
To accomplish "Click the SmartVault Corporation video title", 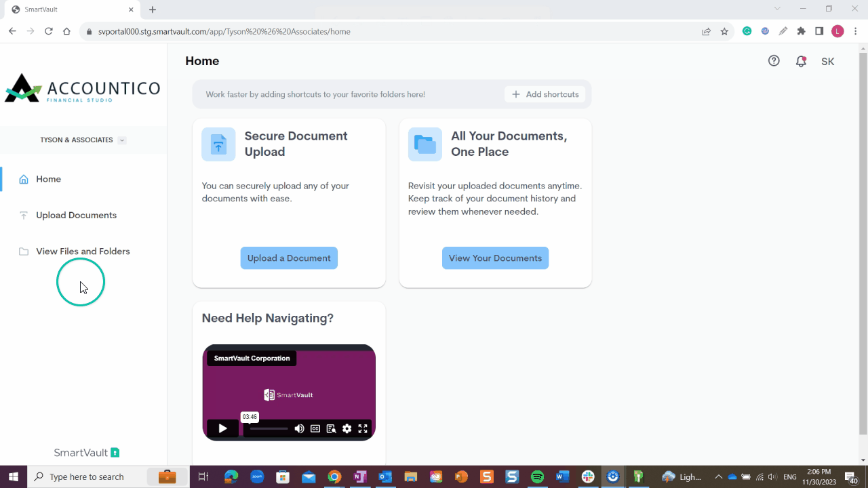I will click(252, 358).
